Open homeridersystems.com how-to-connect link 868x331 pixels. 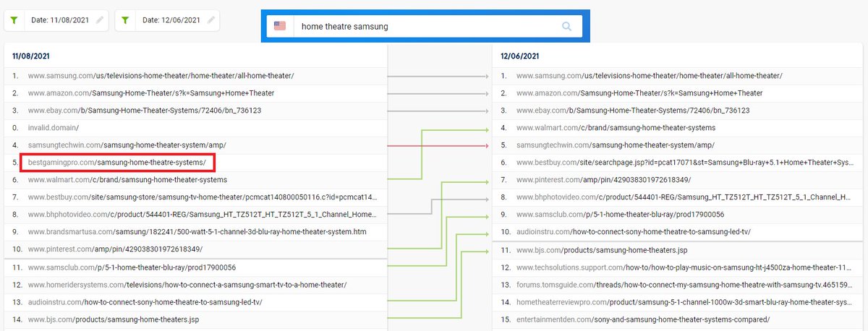click(187, 284)
